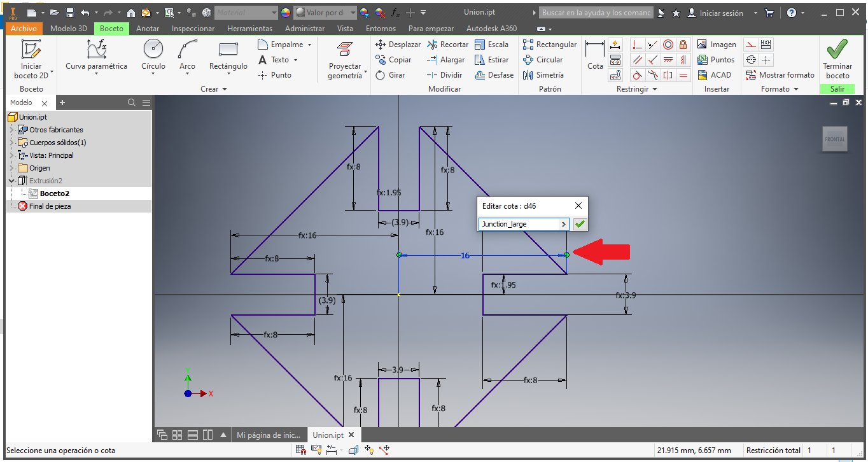This screenshot has height=462, width=868.
Task: Open the Archivo menu
Action: (24, 28)
